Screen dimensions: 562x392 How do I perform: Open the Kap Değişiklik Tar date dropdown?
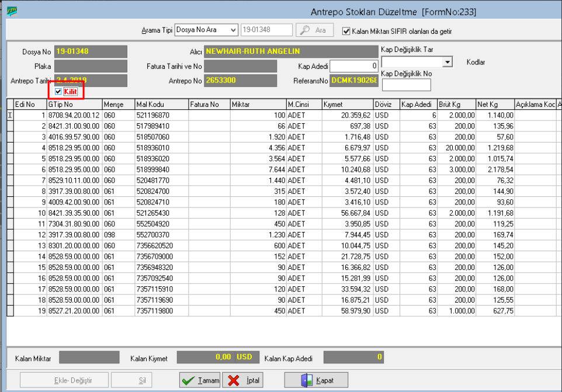coord(447,62)
